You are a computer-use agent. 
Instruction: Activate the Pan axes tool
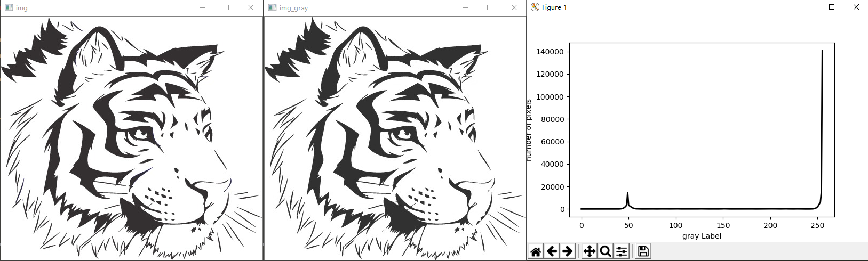point(590,251)
